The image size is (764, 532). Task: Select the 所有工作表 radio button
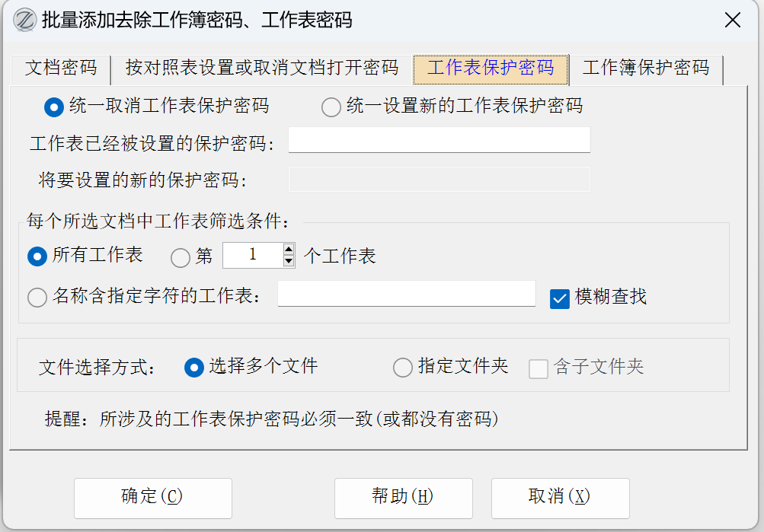[37, 256]
